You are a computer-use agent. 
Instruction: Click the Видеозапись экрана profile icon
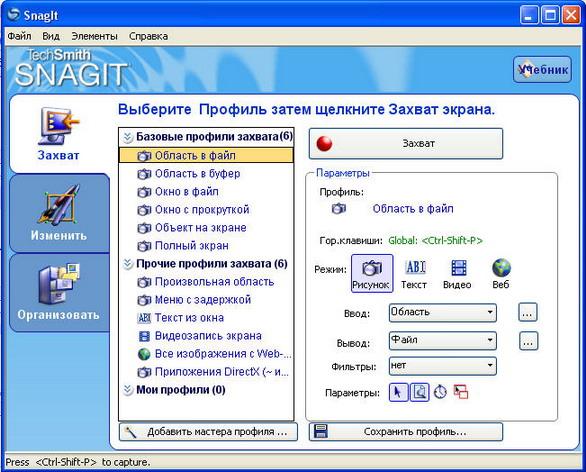(144, 336)
